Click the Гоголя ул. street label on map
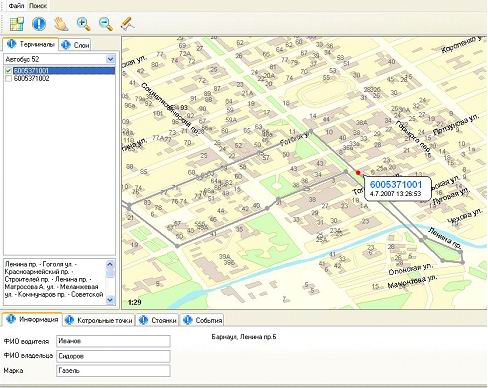The width and height of the screenshot is (488, 388). 296,138
